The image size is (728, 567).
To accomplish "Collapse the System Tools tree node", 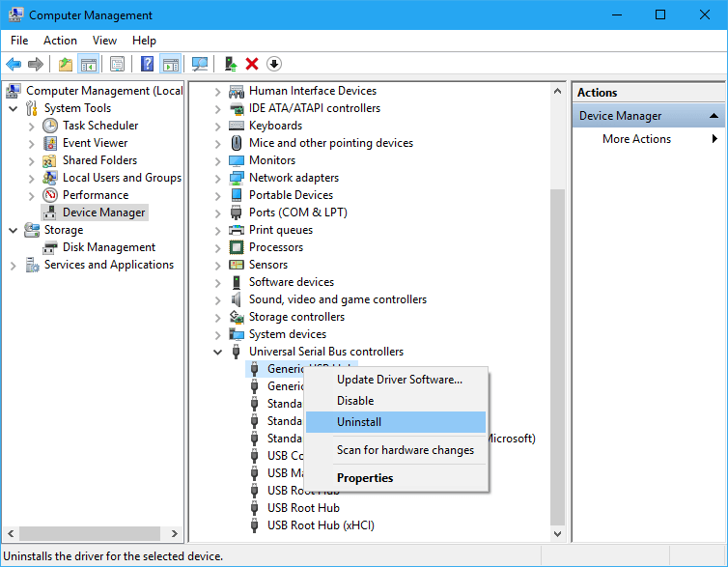I will point(13,108).
